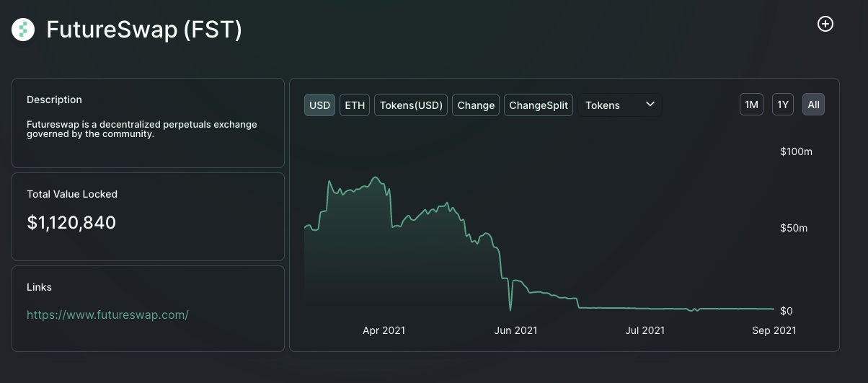The width and height of the screenshot is (868, 383).
Task: Select the ChangeSplit chart mode
Action: pos(539,105)
